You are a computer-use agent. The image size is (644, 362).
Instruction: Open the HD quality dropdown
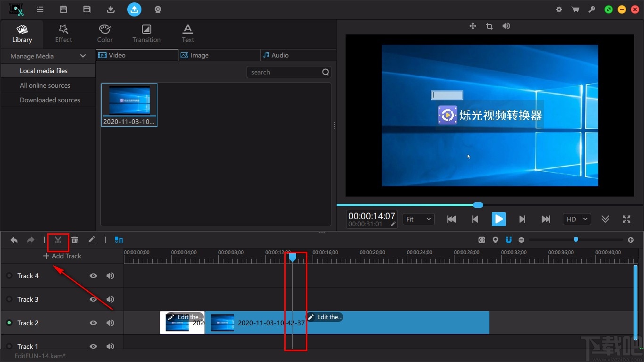[577, 219]
